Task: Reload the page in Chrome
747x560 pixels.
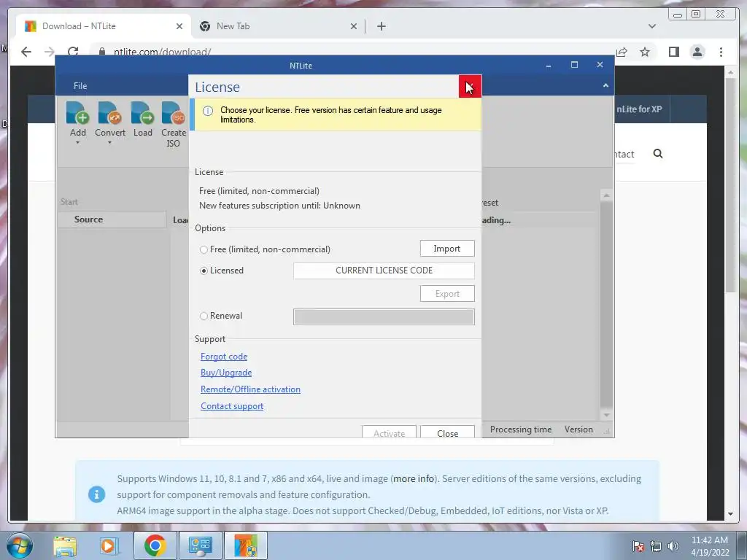Action: click(x=73, y=52)
